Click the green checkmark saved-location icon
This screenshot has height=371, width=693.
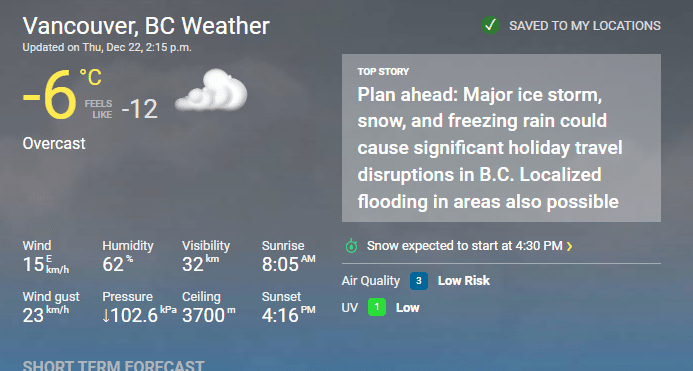[x=491, y=25]
